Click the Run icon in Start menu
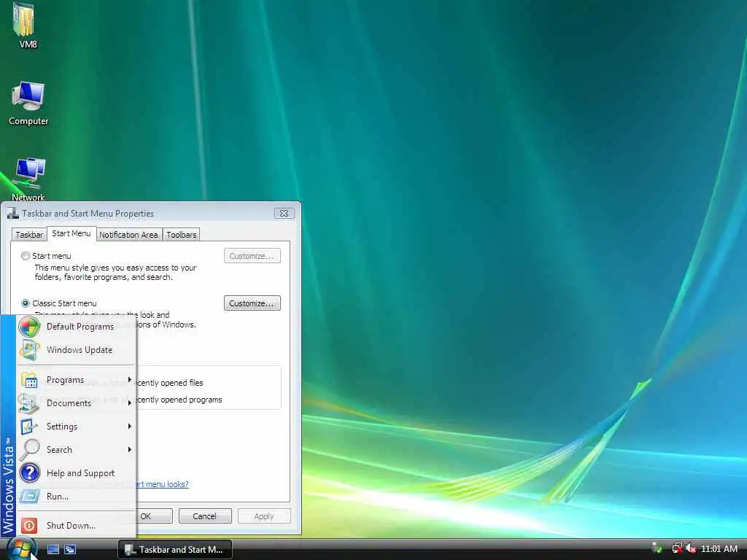 tap(29, 497)
